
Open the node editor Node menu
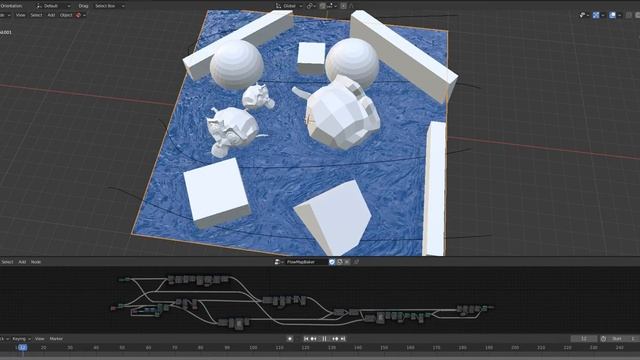(x=36, y=262)
